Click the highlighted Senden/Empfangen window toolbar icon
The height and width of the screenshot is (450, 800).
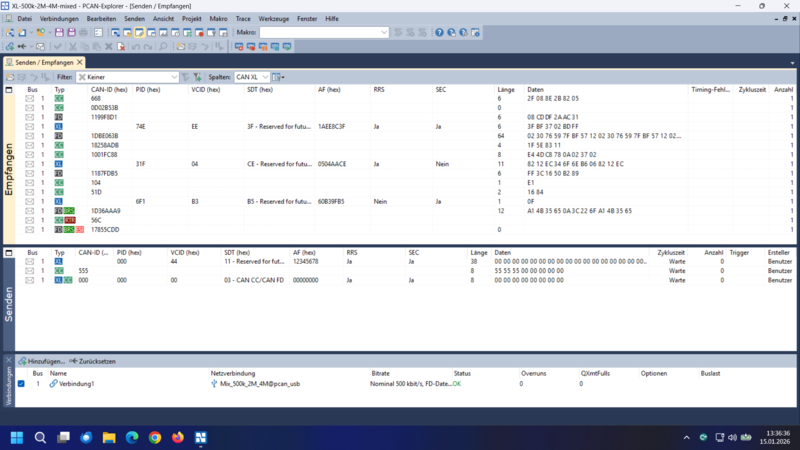point(139,33)
